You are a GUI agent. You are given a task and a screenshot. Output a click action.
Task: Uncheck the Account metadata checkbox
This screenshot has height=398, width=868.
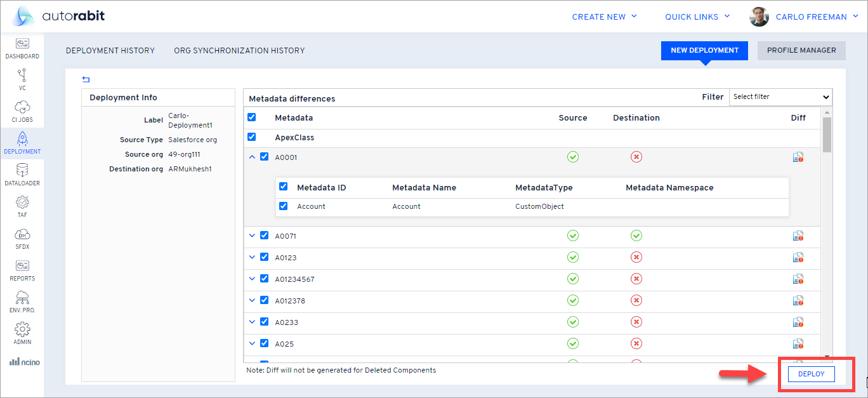coord(284,206)
